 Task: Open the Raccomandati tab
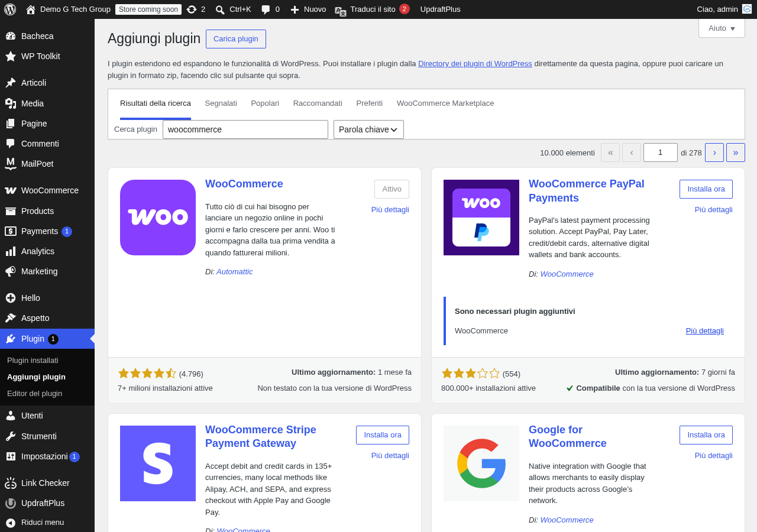click(318, 103)
